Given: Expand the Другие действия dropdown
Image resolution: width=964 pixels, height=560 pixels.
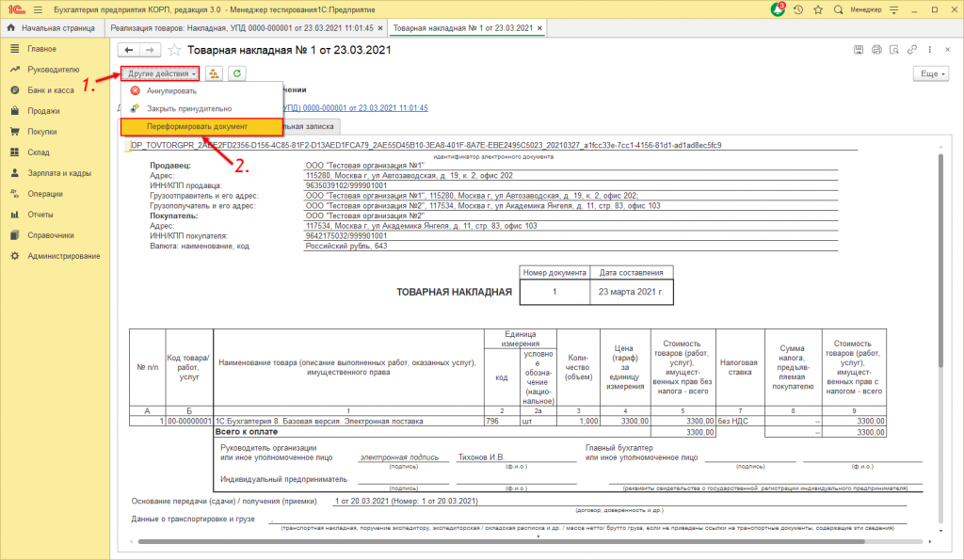Looking at the screenshot, I should click(160, 73).
